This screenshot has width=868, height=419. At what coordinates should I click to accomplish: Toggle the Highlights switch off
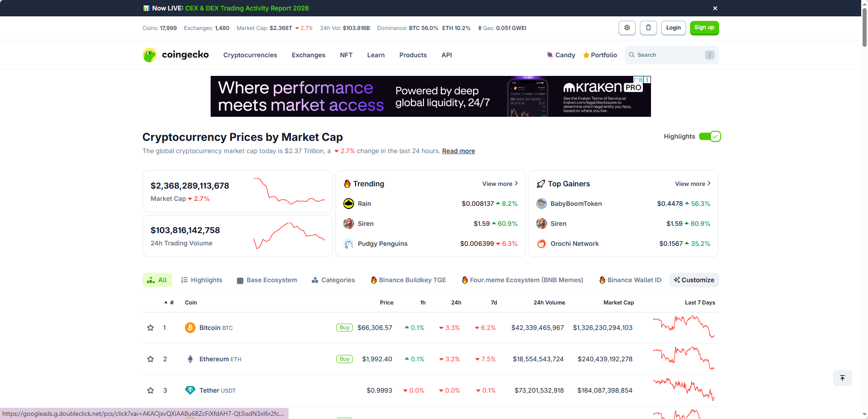[710, 136]
